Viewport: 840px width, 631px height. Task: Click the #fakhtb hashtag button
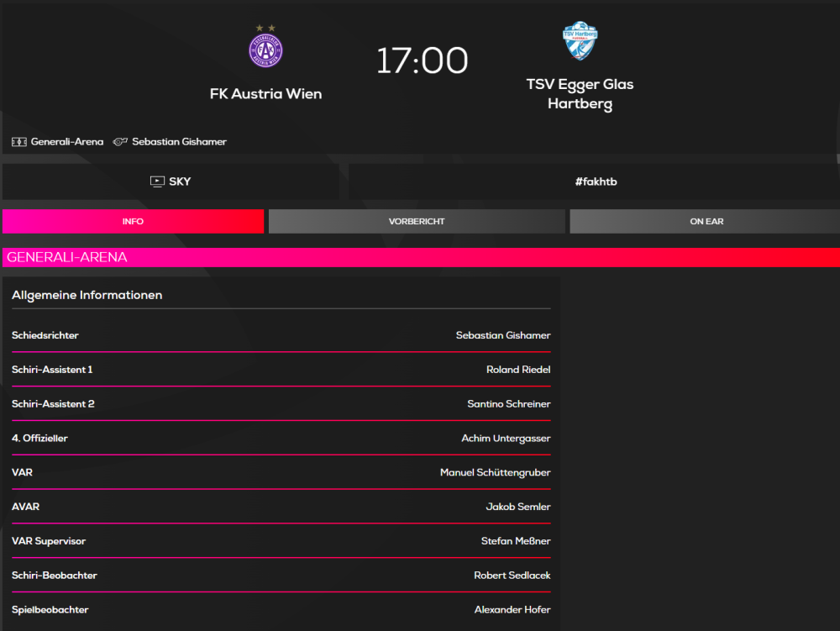click(596, 181)
